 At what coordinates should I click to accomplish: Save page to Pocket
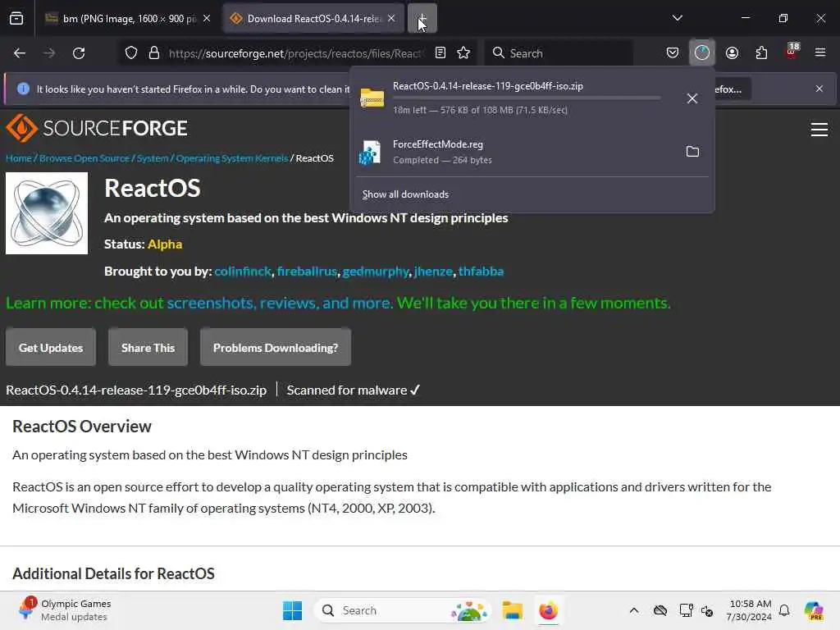click(673, 53)
